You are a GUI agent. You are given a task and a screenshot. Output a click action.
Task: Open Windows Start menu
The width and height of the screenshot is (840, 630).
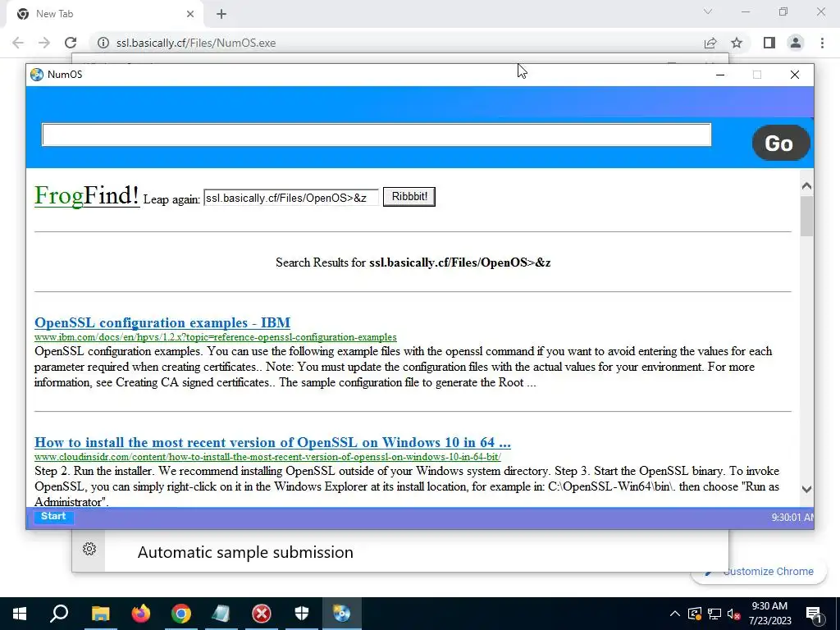pos(20,614)
